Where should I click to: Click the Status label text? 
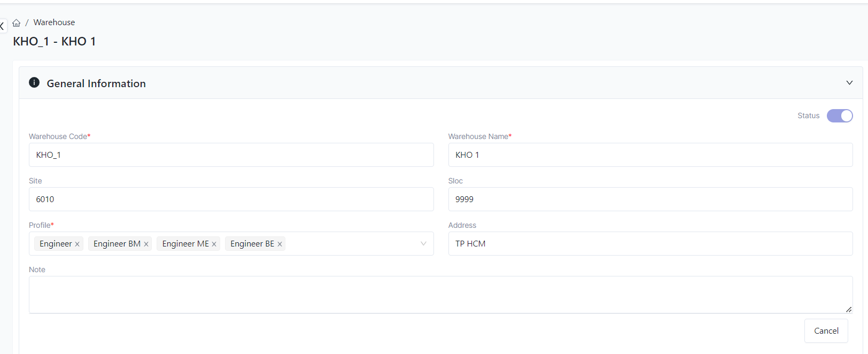tap(808, 116)
